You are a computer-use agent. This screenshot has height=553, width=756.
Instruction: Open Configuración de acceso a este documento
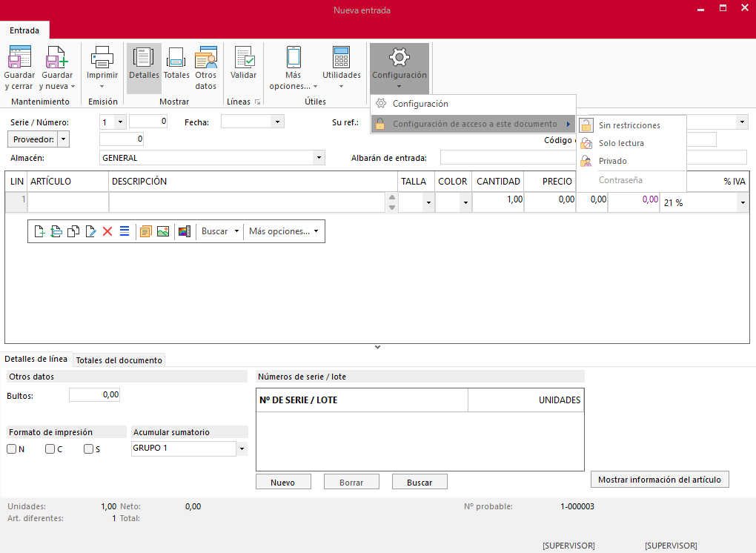(473, 124)
